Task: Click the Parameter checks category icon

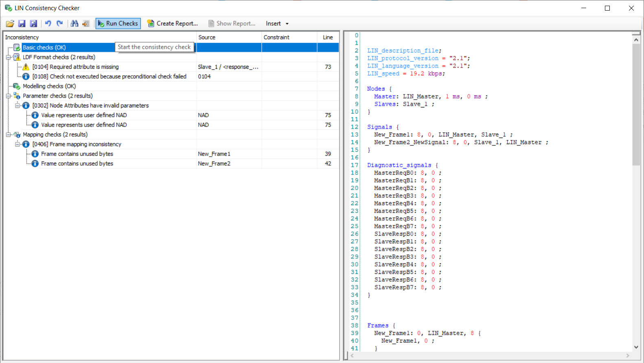Action: coord(17,96)
